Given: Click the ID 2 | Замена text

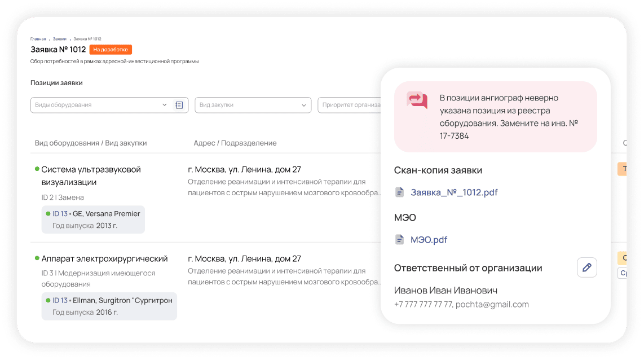Looking at the screenshot, I should [63, 197].
